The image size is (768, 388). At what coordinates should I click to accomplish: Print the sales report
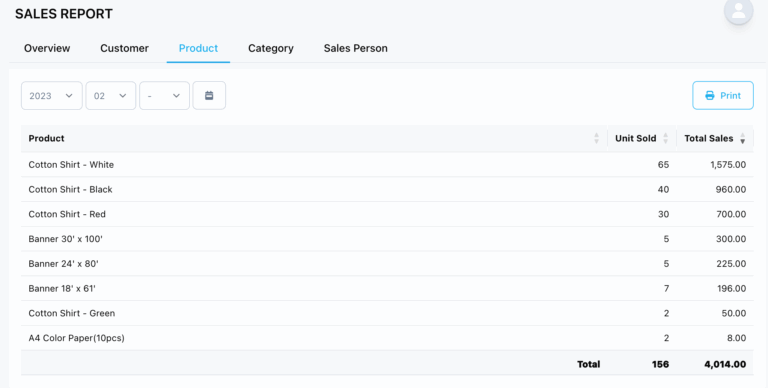(723, 96)
